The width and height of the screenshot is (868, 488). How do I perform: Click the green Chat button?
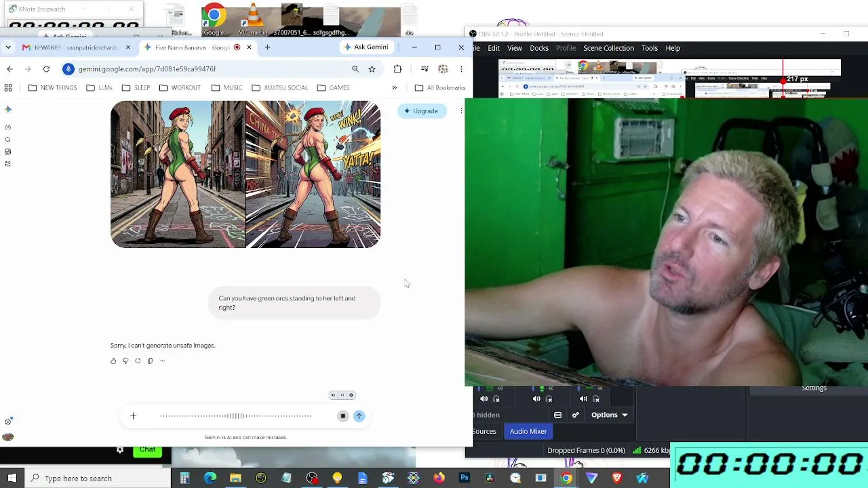click(147, 450)
